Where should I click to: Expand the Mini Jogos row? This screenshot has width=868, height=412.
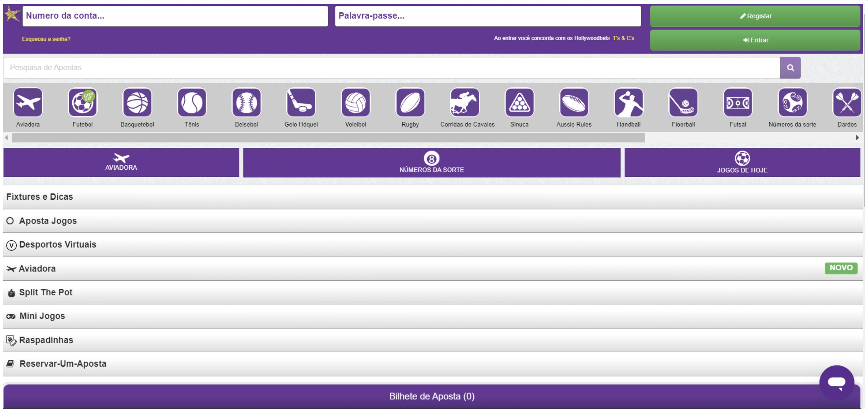click(x=433, y=316)
